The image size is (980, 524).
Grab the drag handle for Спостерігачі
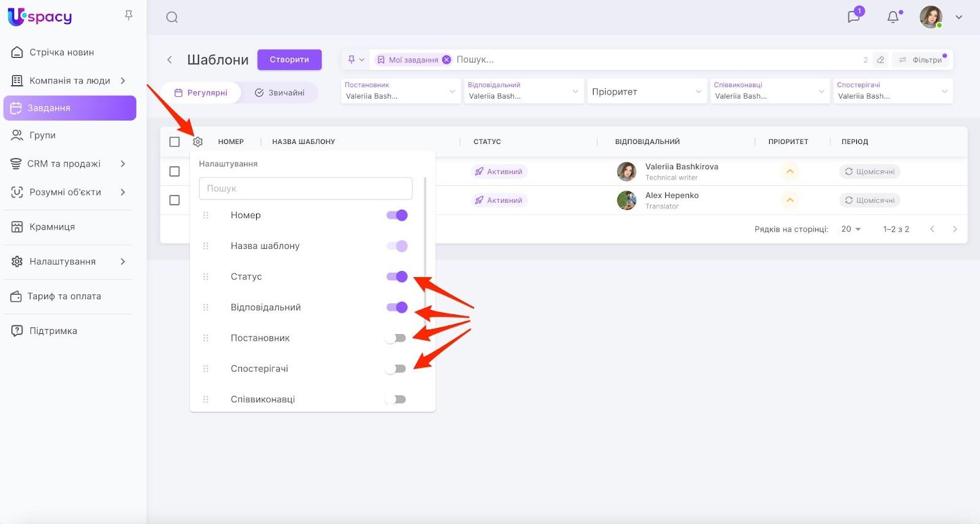coord(206,368)
